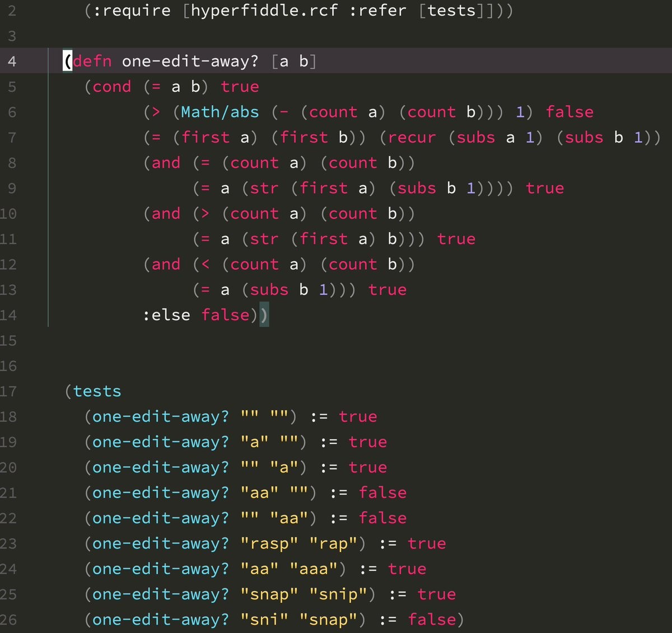Click the highlighted closing parenthesis after false
Screen dimensions: 672x633
click(x=264, y=315)
